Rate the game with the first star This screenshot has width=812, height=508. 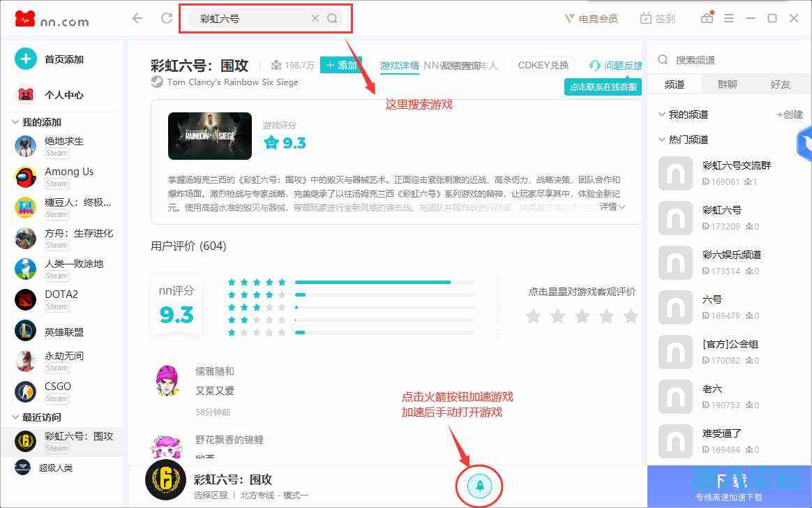[x=533, y=317]
